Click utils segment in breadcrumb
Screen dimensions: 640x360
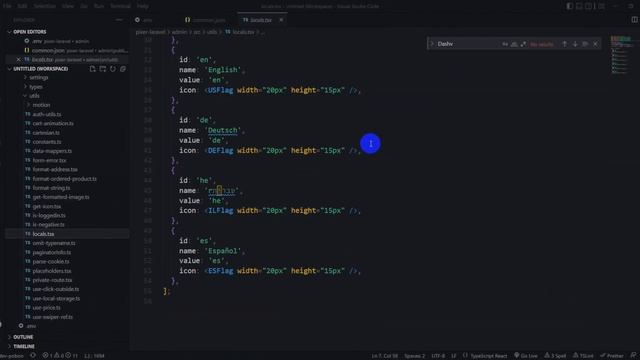coord(211,32)
